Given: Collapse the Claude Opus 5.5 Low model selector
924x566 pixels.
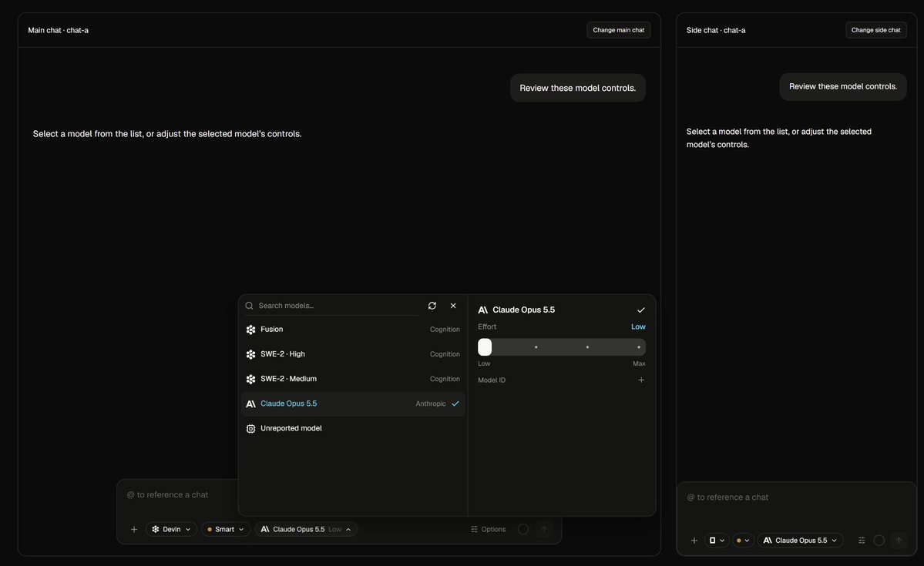Looking at the screenshot, I should [x=306, y=530].
